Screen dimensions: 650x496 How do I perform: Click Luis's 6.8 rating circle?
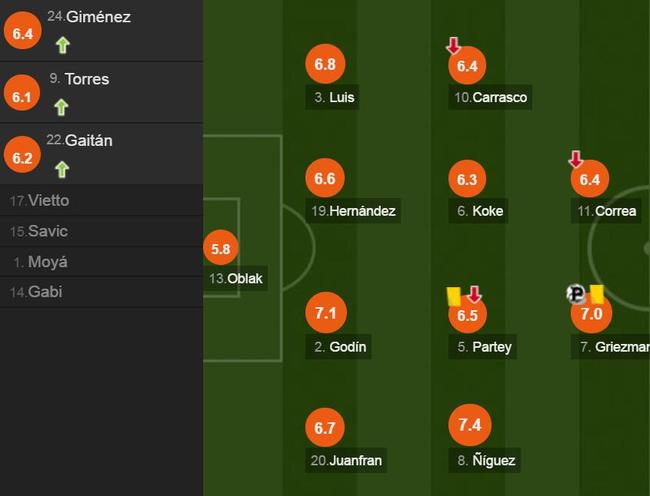pos(325,64)
